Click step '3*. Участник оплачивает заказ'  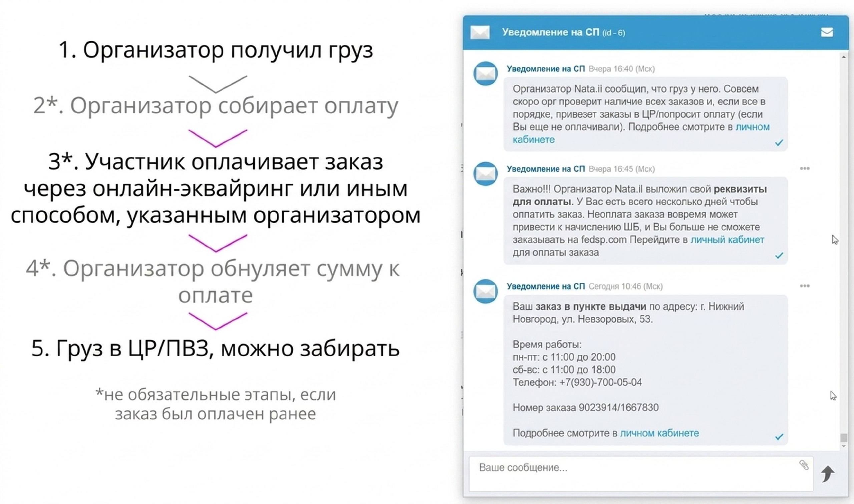pos(216,161)
